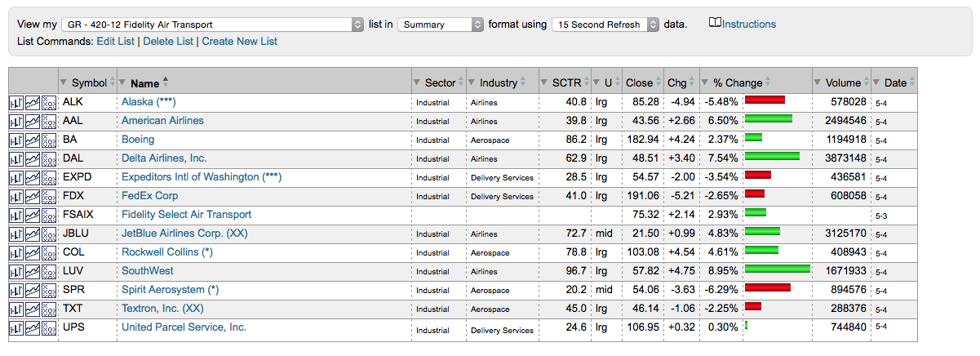Viewport: 980px width, 356px height.
Task: Click the Instructions book icon
Action: 715,24
